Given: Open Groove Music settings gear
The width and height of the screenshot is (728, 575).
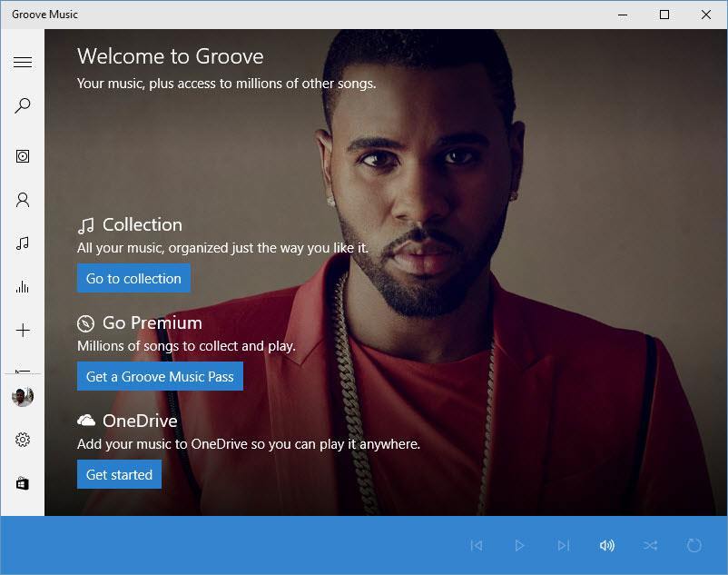Looking at the screenshot, I should click(x=23, y=439).
